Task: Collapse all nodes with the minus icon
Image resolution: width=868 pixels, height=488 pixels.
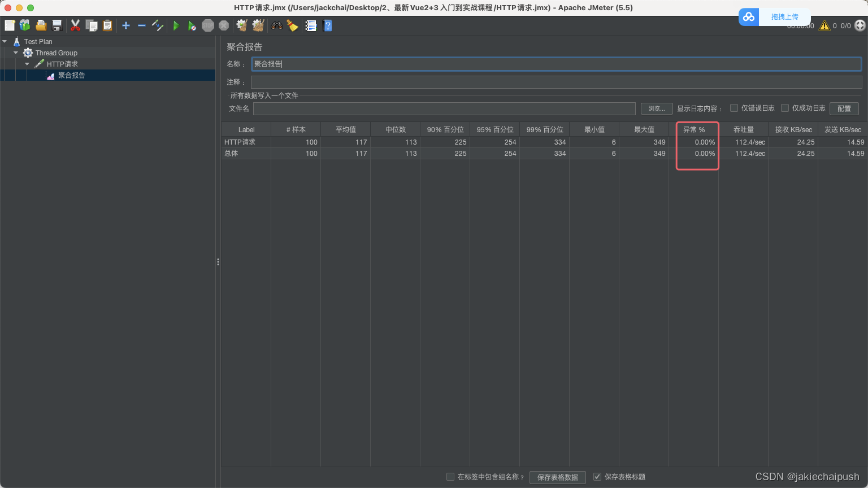Action: tap(142, 25)
